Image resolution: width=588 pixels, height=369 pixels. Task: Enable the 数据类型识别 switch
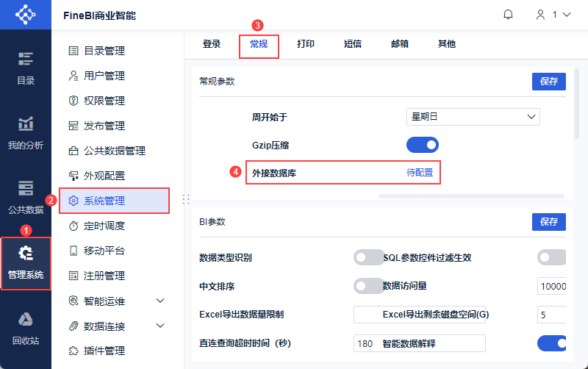[x=369, y=257]
